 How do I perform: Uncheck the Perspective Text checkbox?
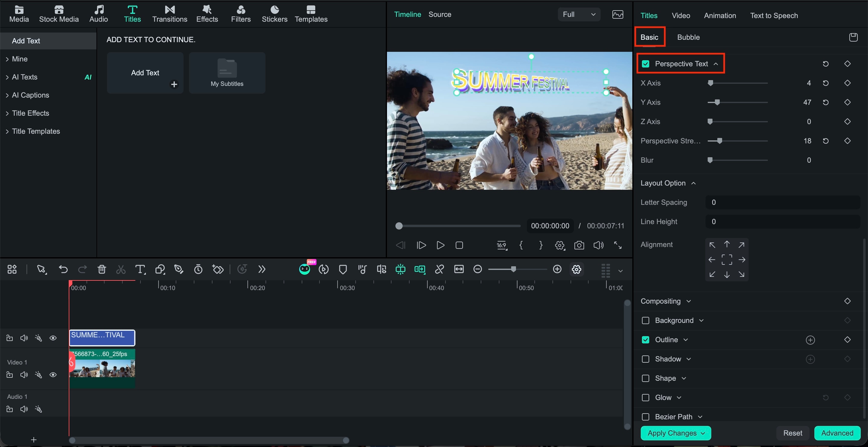point(645,64)
